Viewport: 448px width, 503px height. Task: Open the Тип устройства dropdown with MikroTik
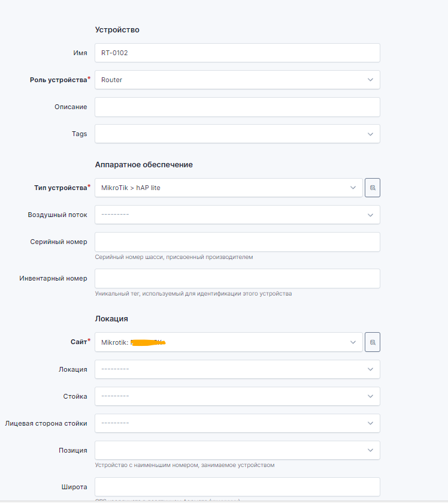[228, 188]
